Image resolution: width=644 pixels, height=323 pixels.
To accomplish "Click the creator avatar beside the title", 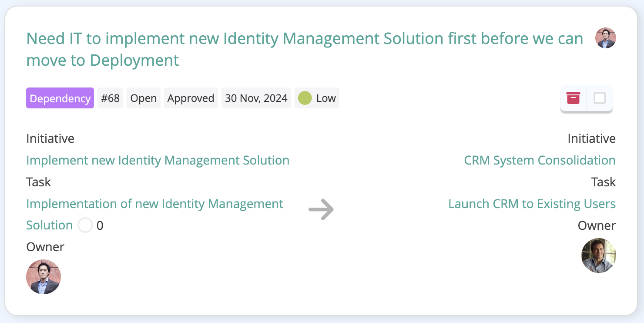I will pyautogui.click(x=606, y=38).
